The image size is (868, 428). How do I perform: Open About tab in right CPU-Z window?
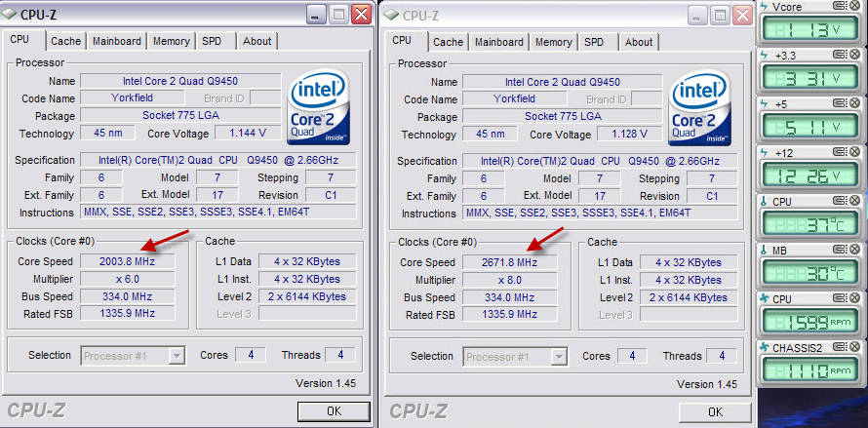(640, 42)
